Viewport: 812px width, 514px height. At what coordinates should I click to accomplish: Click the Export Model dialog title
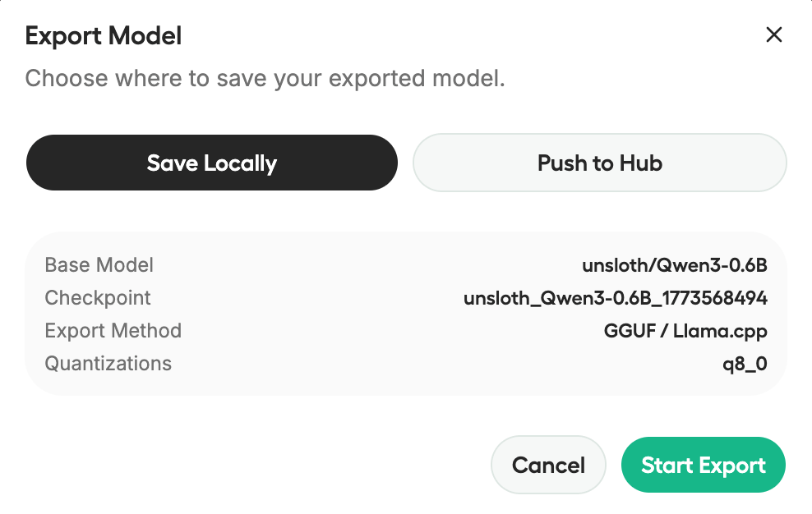(x=104, y=35)
